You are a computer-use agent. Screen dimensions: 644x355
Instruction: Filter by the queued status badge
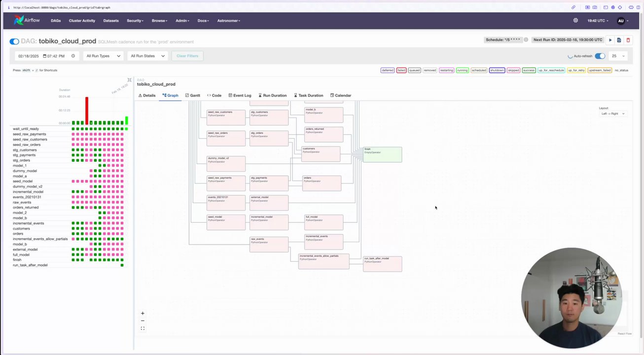pos(414,70)
